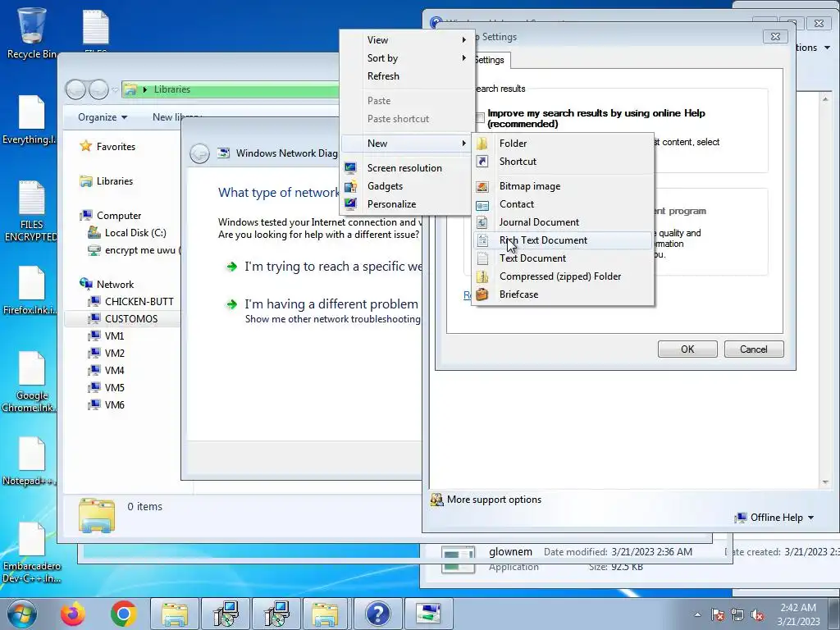
Task: Create a new Bitmap image
Action: (x=563, y=186)
